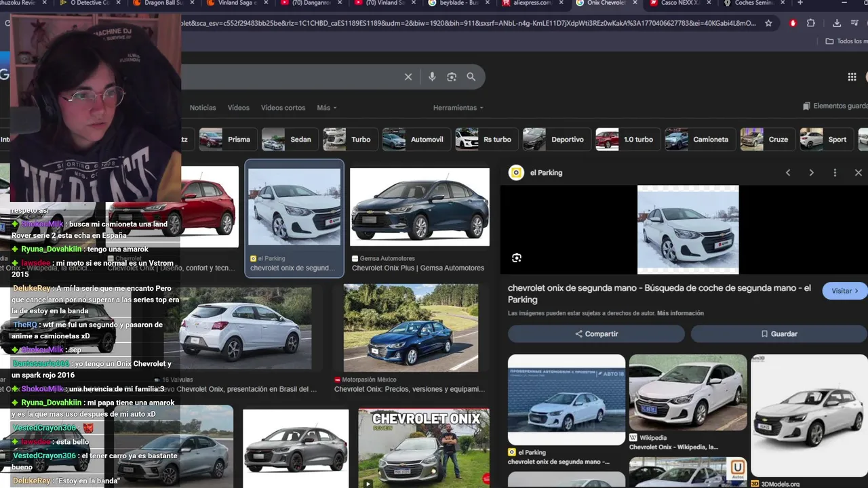Open the Más información copyright link

coord(680,313)
